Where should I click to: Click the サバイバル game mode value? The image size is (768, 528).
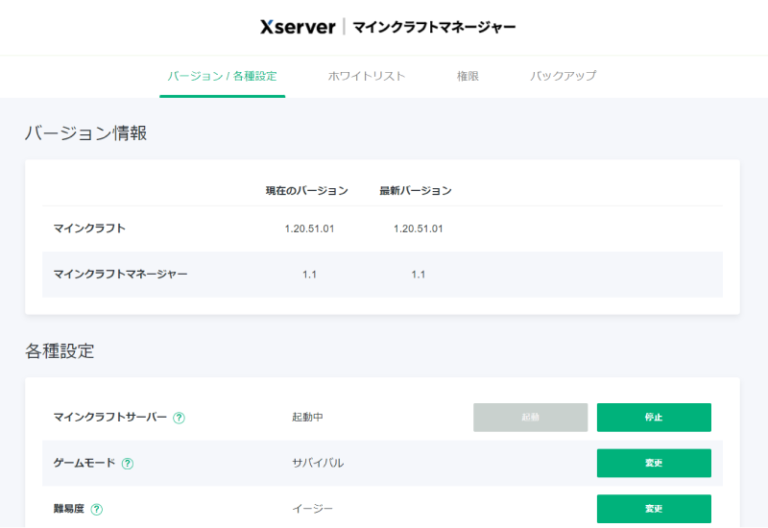click(318, 463)
